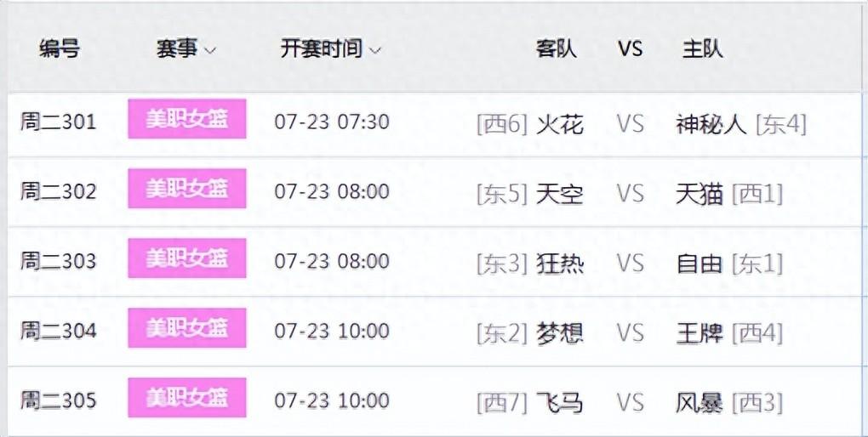The width and height of the screenshot is (868, 437).
Task: Click the away team 飞马
Action: tap(560, 402)
